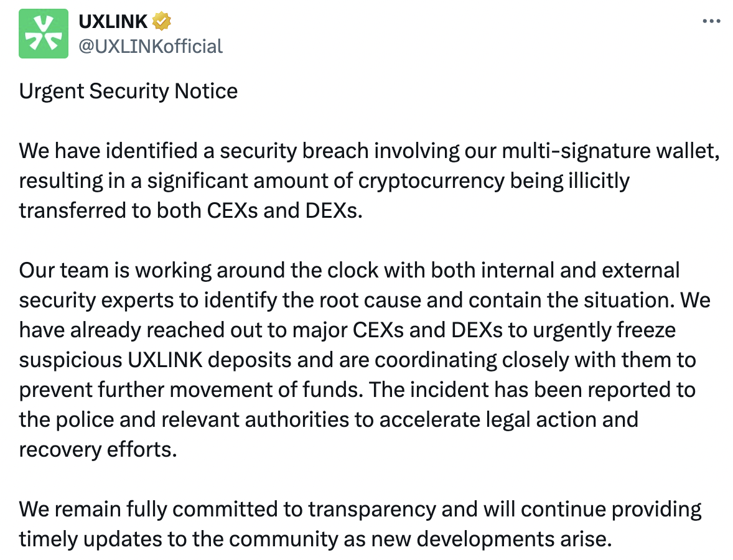Click the gold verified badge beside UXLINK
Image resolution: width=733 pixels, height=560 pixels.
click(161, 22)
